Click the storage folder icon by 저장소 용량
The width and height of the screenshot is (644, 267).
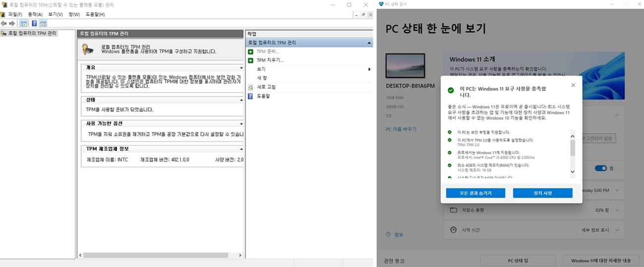coord(453,210)
